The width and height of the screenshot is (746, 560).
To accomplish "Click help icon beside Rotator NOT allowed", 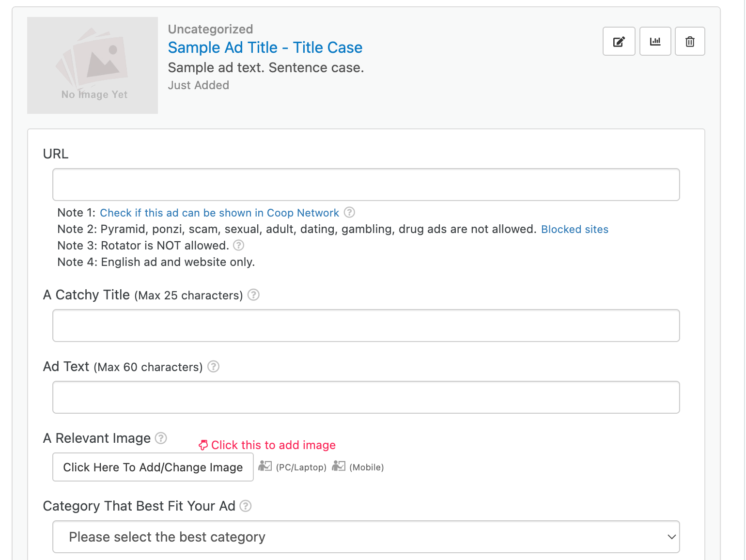I will click(x=238, y=245).
